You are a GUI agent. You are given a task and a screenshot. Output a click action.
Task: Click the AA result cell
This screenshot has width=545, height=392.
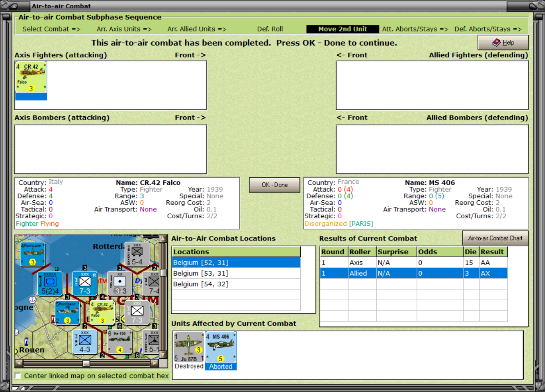[x=493, y=263]
